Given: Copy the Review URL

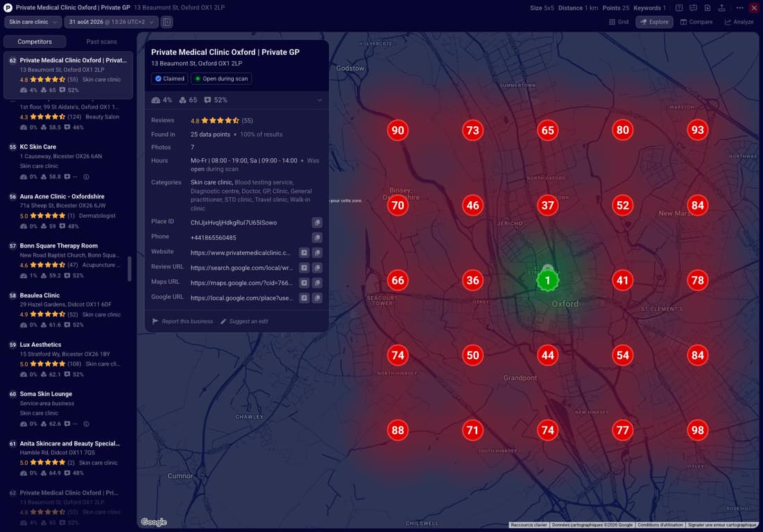Looking at the screenshot, I should pos(317,268).
